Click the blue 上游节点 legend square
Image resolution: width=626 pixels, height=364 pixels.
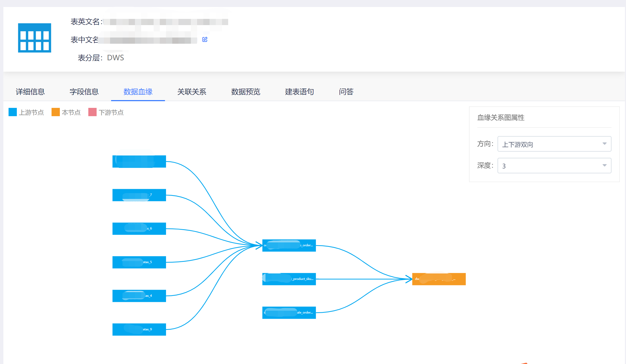12,112
